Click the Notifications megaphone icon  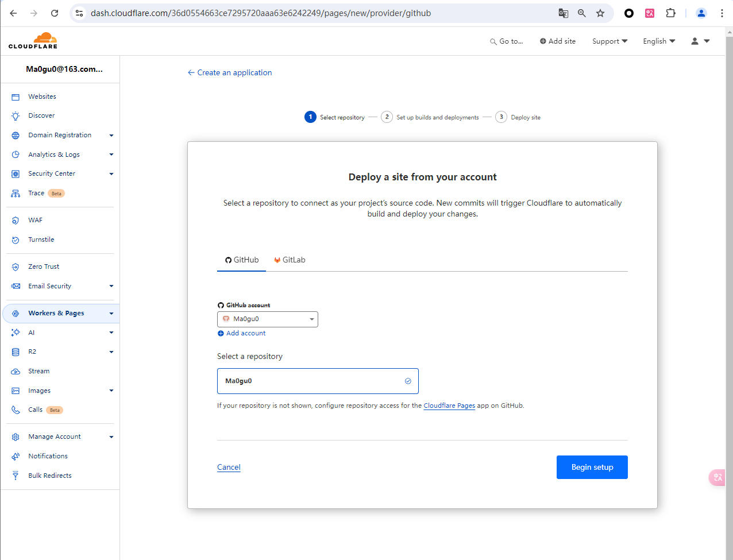16,457
